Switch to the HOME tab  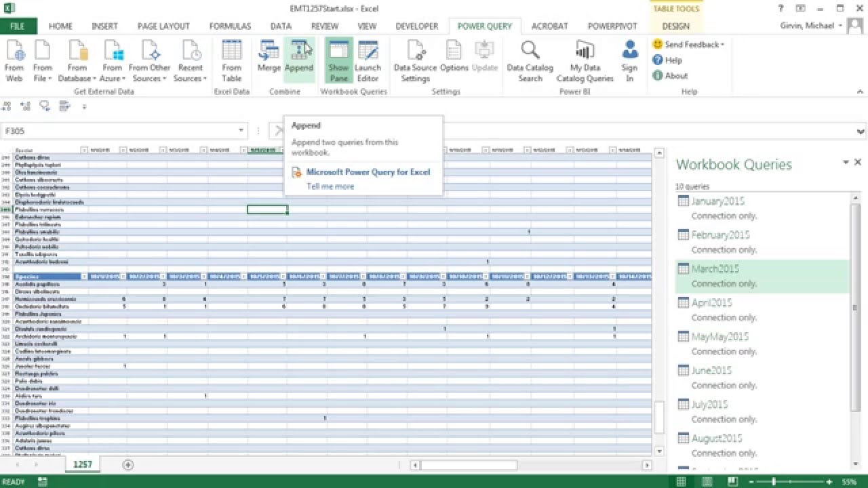[60, 26]
